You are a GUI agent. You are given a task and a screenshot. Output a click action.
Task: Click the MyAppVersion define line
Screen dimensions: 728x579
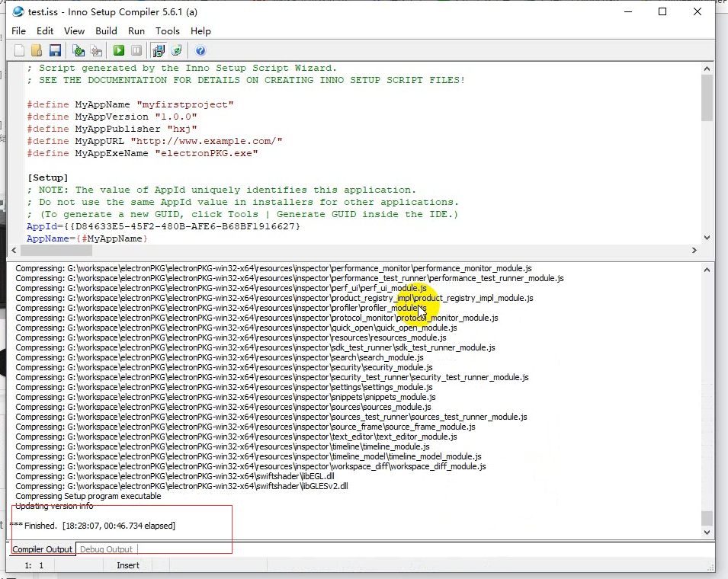point(112,117)
